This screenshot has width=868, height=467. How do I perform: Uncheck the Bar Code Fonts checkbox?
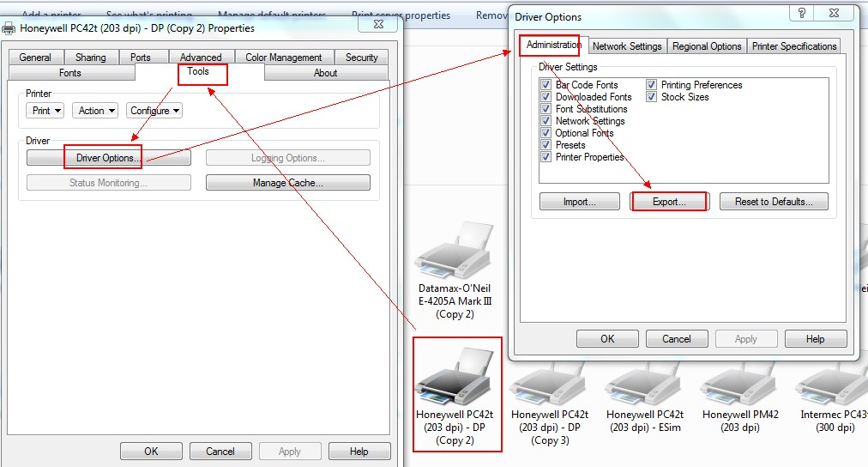point(546,85)
